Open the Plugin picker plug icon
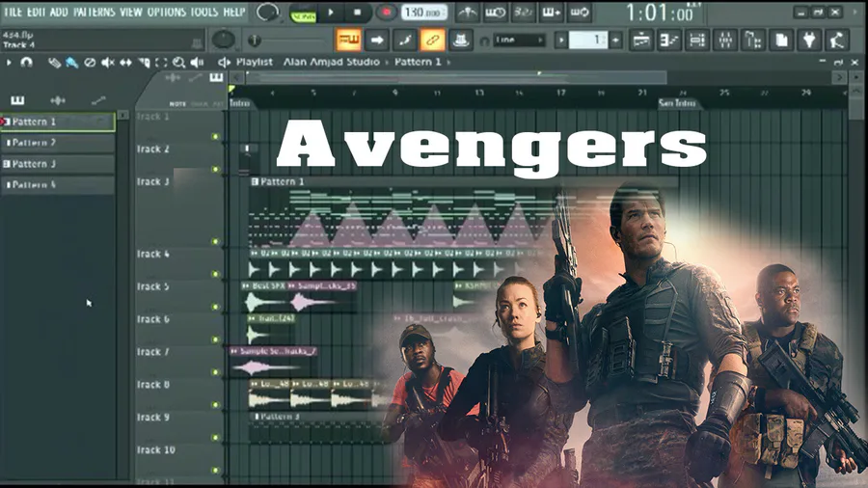 coord(809,40)
